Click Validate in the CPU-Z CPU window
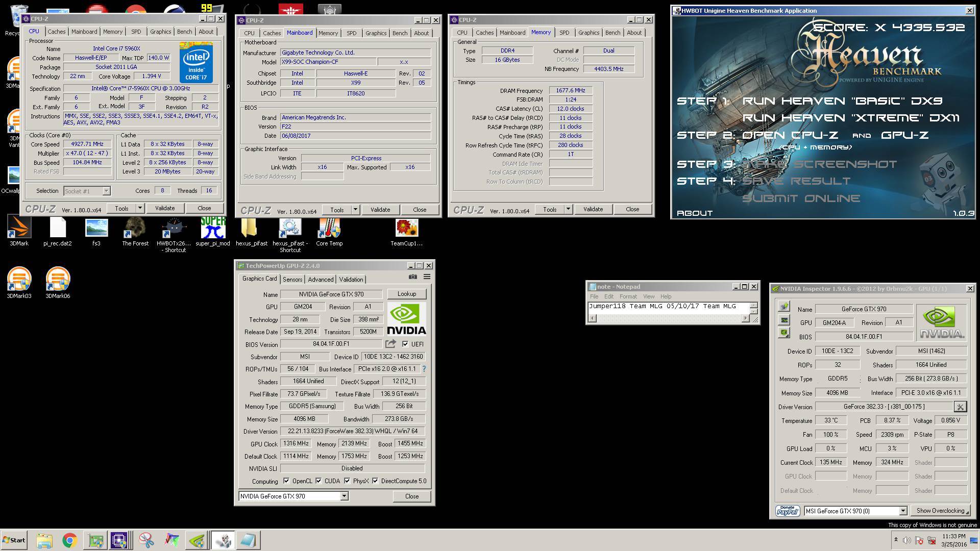The width and height of the screenshot is (980, 551). [165, 208]
